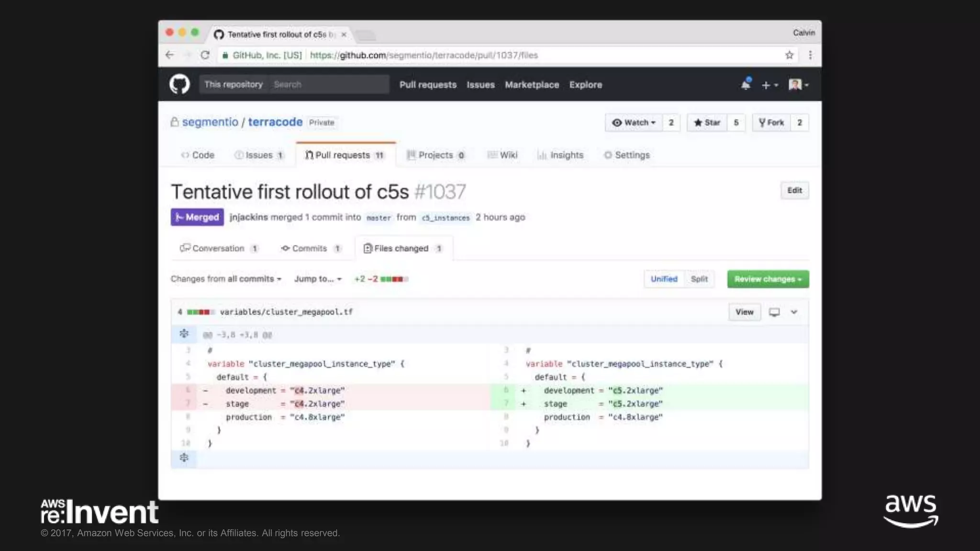Star the terracode repository
Screen dimensions: 980x551
(x=707, y=122)
